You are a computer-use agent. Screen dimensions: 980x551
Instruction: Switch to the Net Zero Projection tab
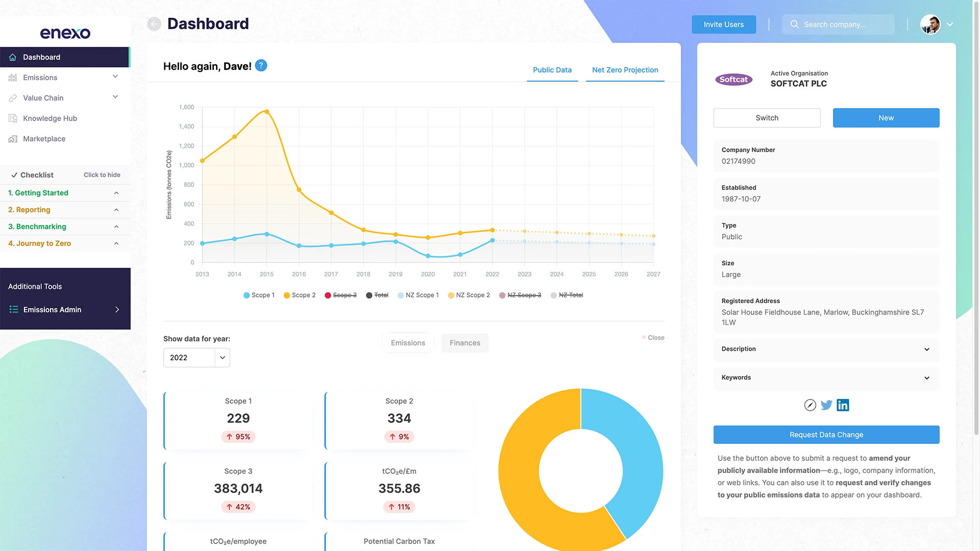[x=625, y=70]
